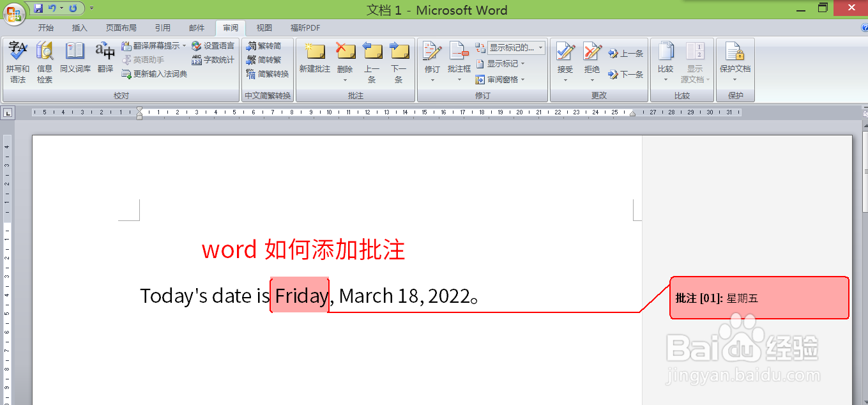Viewport: 868px width, 405px height.
Task: Redo action in quick access toolbar
Action: [73, 8]
